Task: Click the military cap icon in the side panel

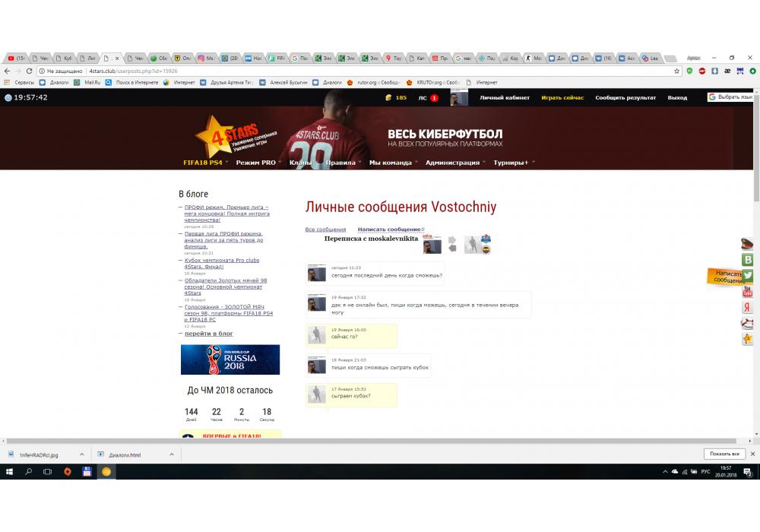Action: [x=747, y=244]
